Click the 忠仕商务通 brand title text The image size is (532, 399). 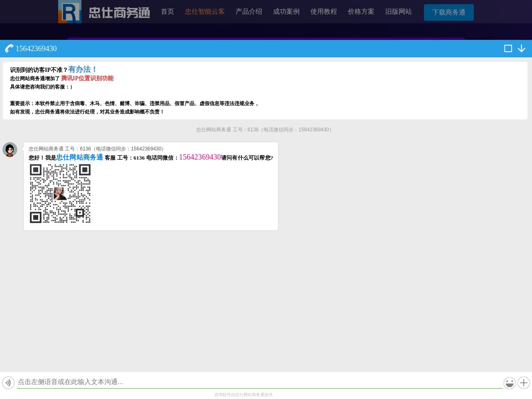tap(119, 13)
